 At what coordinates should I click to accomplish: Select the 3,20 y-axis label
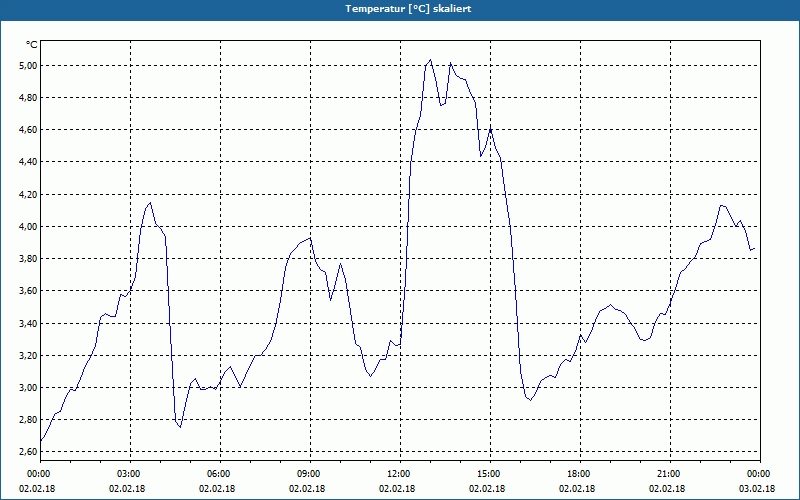28,356
